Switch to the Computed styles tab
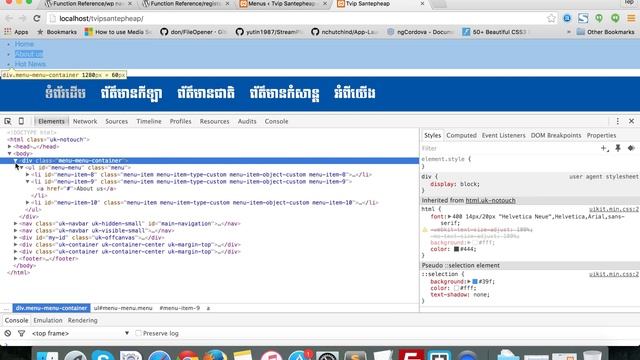 point(461,135)
